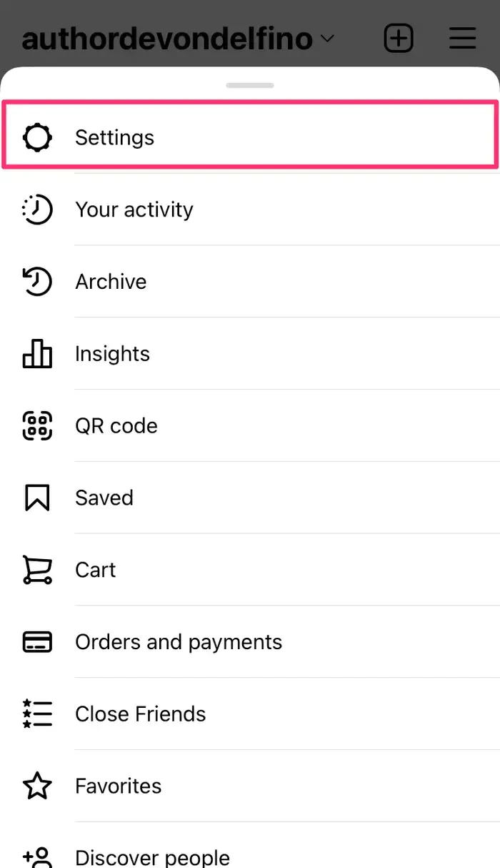
Task: Tap the bottom sheet drag handle
Action: (250, 85)
